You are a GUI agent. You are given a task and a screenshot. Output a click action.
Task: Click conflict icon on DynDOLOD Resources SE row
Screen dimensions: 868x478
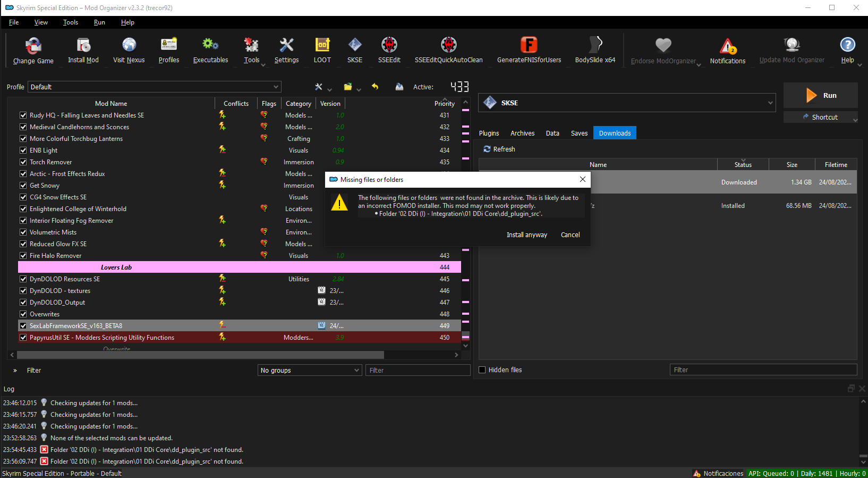point(222,279)
